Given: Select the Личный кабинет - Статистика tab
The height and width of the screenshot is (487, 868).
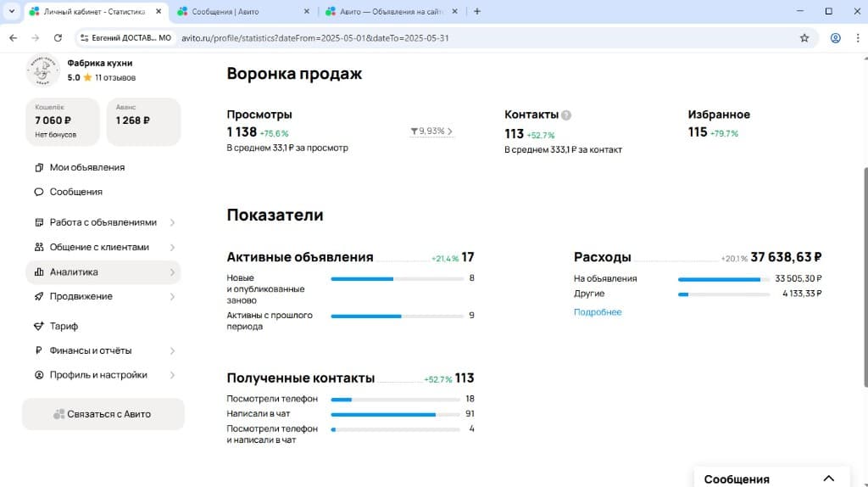Looking at the screenshot, I should [x=95, y=11].
